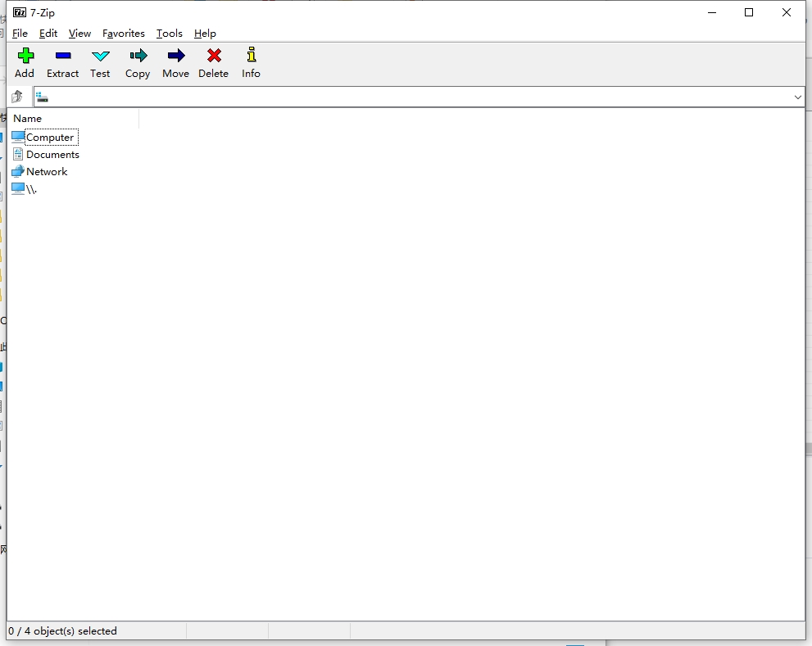
Task: Expand the address bar dropdown arrow
Action: point(797,97)
